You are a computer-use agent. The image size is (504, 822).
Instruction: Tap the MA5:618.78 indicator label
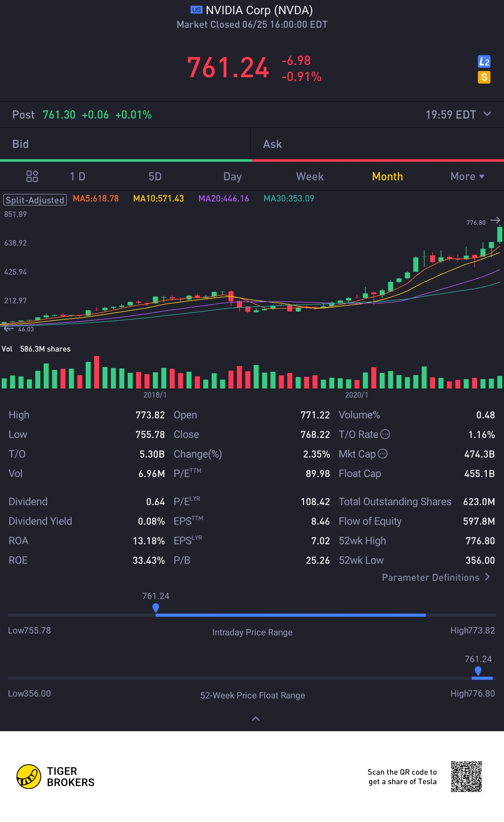click(96, 199)
